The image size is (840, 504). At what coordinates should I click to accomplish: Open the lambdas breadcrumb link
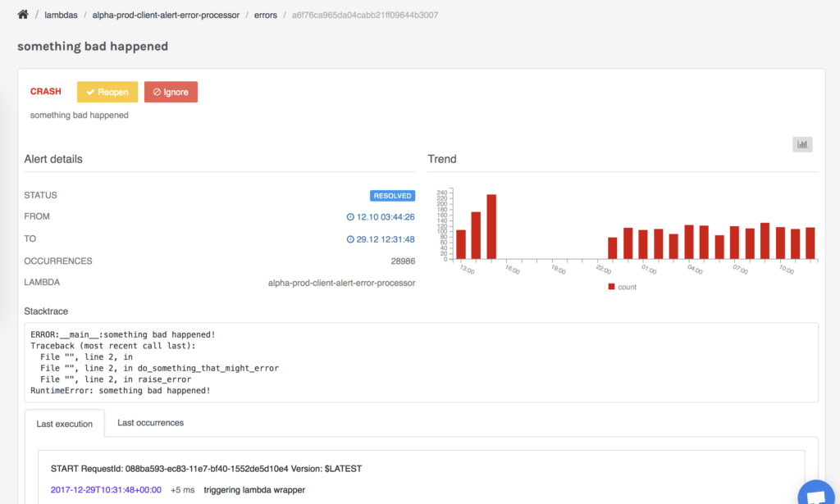62,14
